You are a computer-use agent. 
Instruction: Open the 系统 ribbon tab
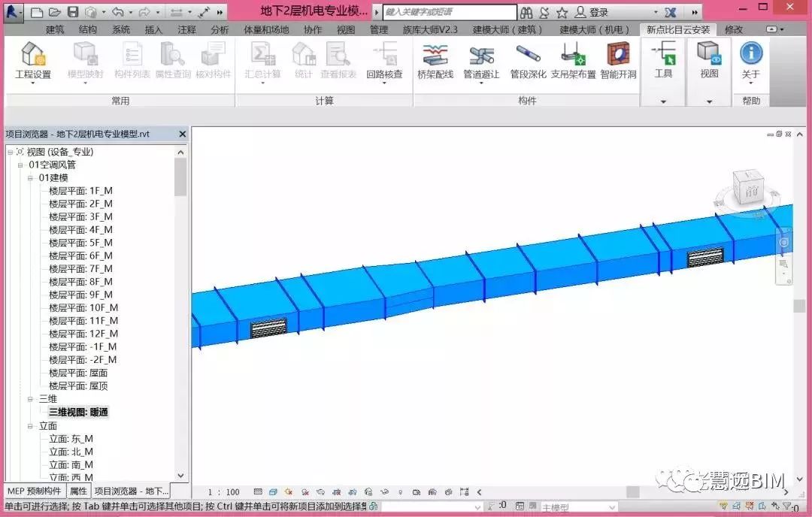121,30
